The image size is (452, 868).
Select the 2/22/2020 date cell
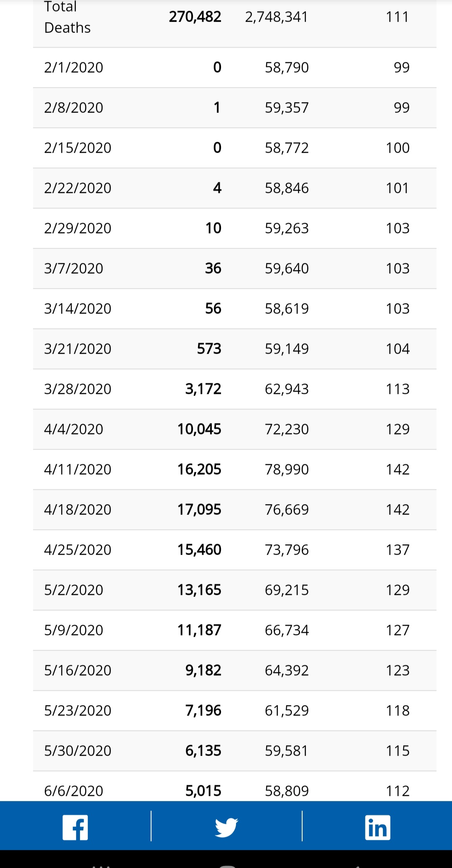coord(78,188)
